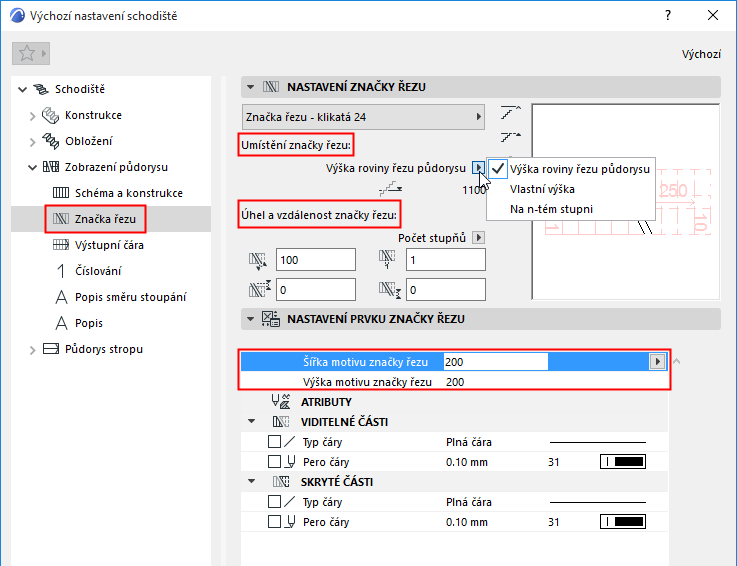Image resolution: width=737 pixels, height=566 pixels.
Task: Click the Nastavení značky řezu header icon
Action: coord(271,87)
